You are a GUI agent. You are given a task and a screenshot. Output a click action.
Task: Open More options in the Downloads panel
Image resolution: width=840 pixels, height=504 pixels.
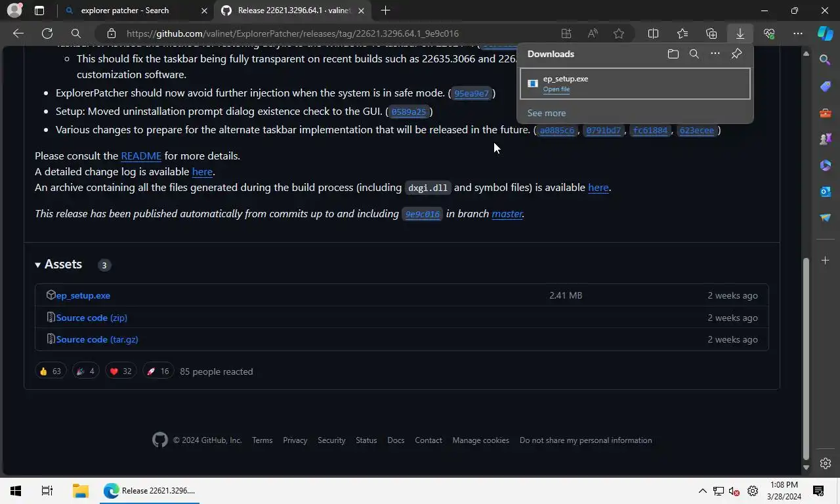pos(715,54)
